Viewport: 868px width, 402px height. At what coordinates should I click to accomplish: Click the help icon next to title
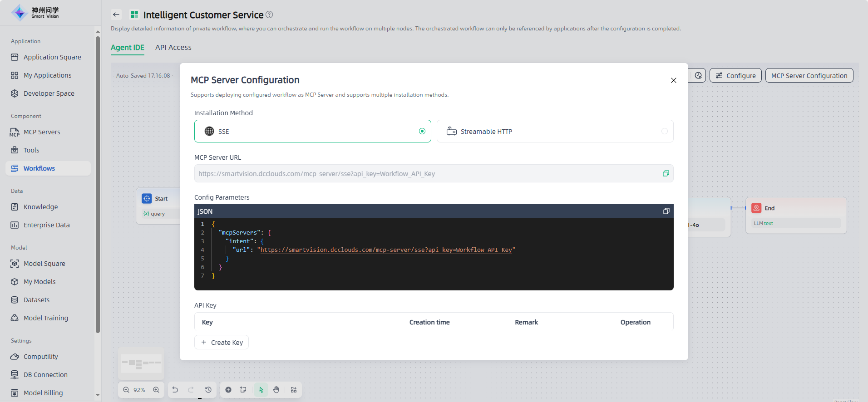269,15
